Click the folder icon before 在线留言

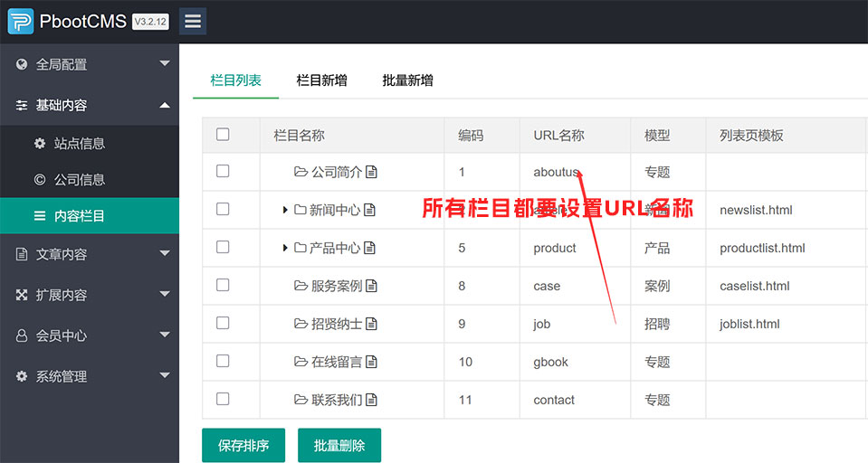300,362
